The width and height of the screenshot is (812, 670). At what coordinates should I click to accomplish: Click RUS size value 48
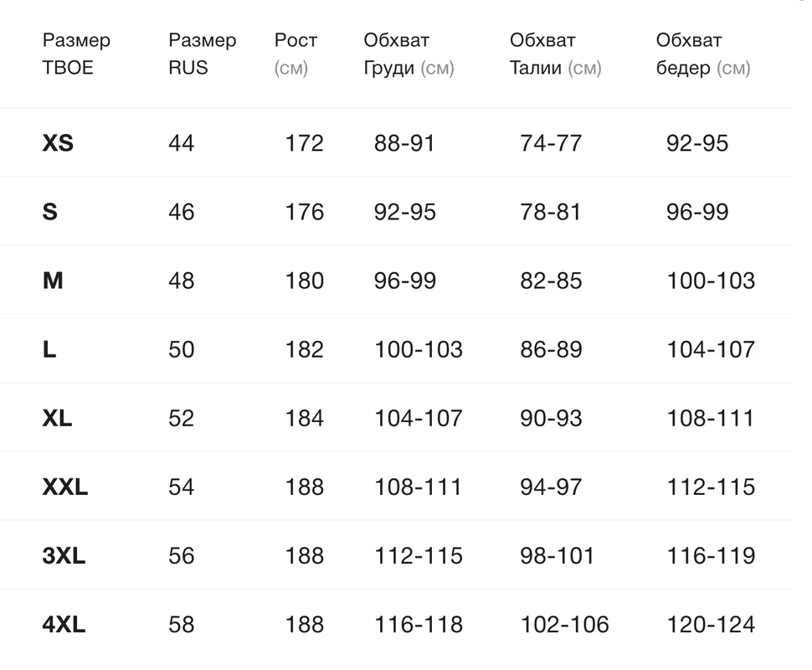[x=182, y=281]
